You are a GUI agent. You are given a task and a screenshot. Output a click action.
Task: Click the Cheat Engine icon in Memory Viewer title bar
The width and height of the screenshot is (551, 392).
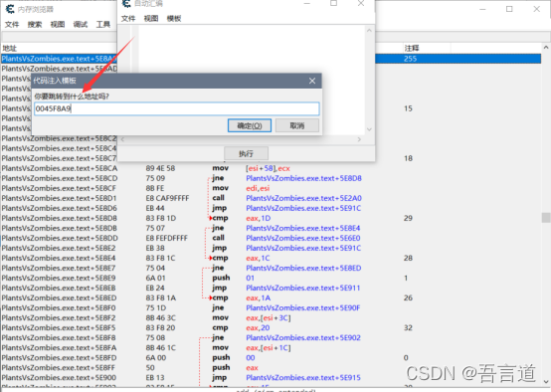pyautogui.click(x=10, y=9)
